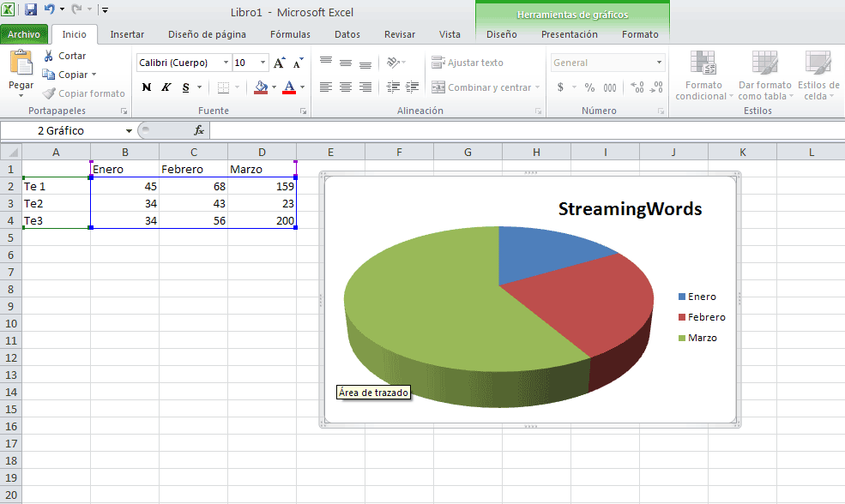Screen dimensions: 845x504
Task: Align text left
Action: tap(325, 87)
